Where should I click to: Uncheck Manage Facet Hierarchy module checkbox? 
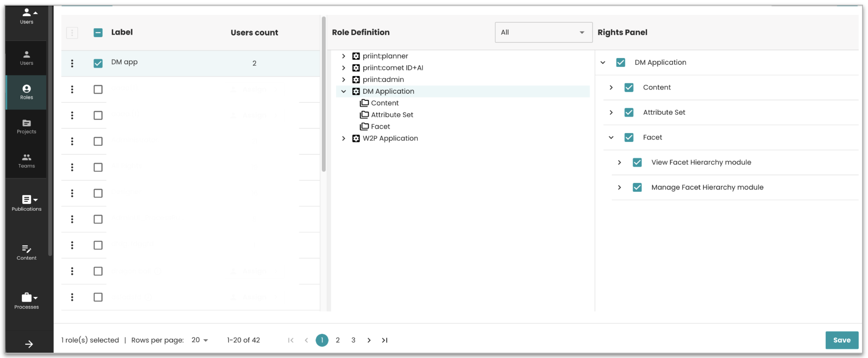pyautogui.click(x=637, y=187)
